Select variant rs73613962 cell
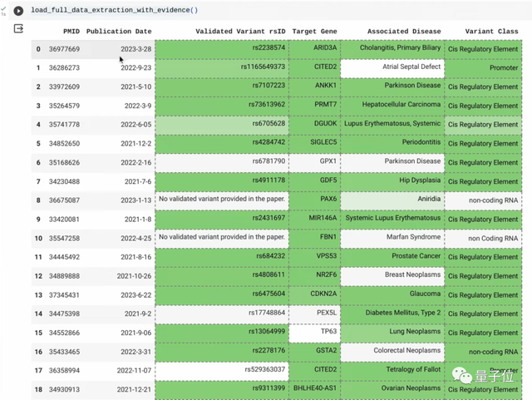Screen dimensions: 532x400 (222, 106)
